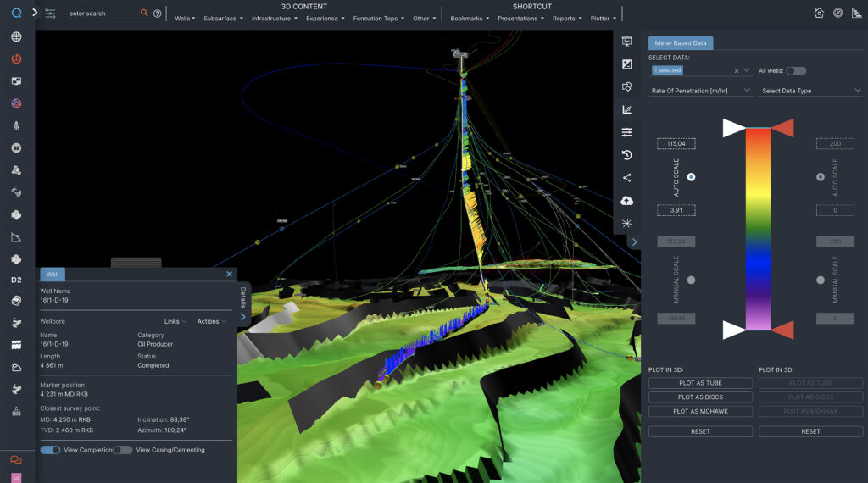The width and height of the screenshot is (868, 483).
Task: Click the share icon in right toolbar
Action: tap(627, 178)
